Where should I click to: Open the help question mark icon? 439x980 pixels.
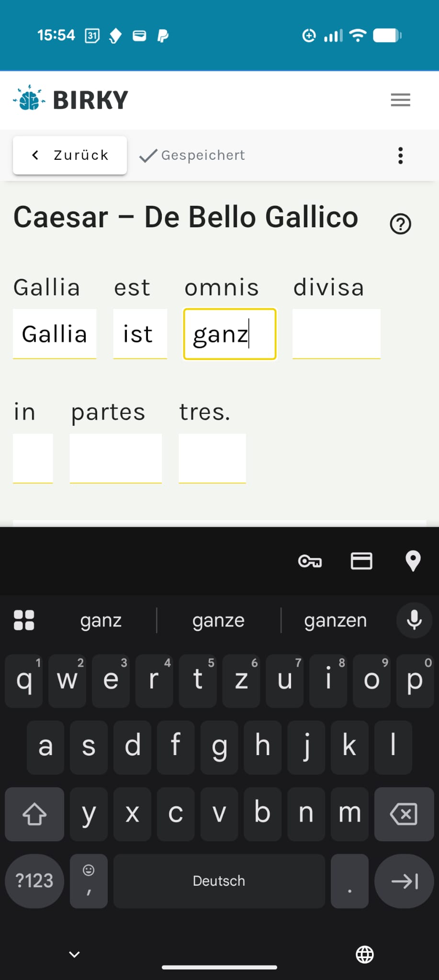click(401, 223)
